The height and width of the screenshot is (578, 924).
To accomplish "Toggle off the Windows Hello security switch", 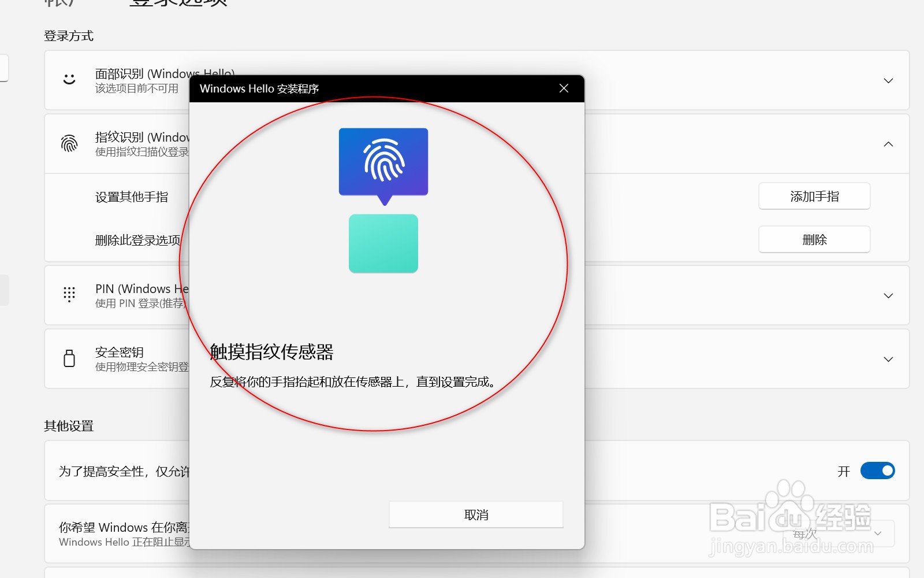I will (x=878, y=470).
